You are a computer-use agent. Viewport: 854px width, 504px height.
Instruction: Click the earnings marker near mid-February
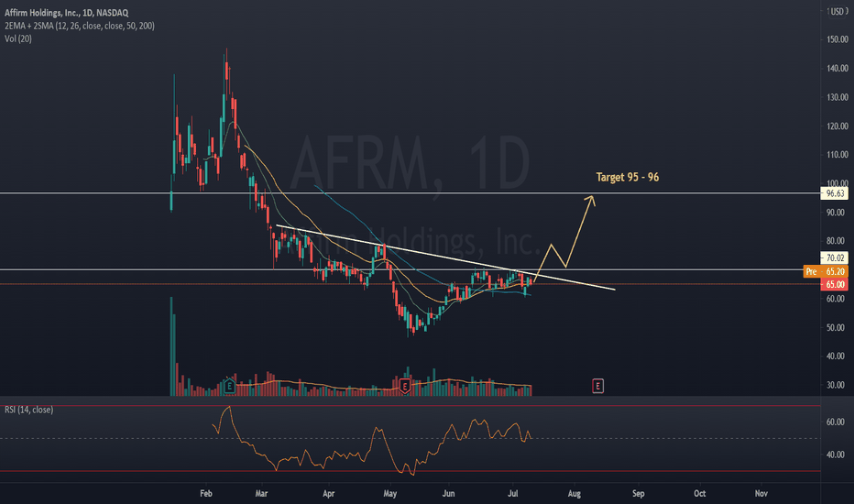(229, 387)
